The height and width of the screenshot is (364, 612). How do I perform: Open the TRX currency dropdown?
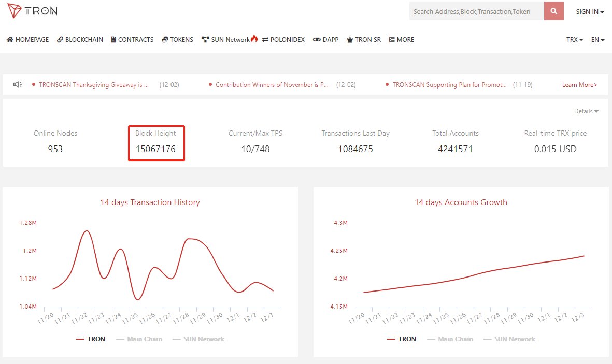574,40
